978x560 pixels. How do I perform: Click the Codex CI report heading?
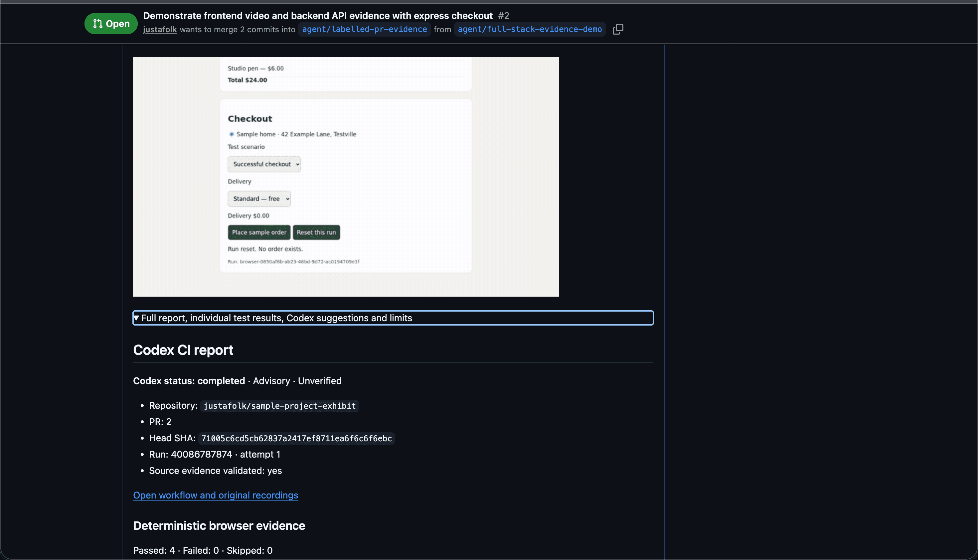point(183,350)
